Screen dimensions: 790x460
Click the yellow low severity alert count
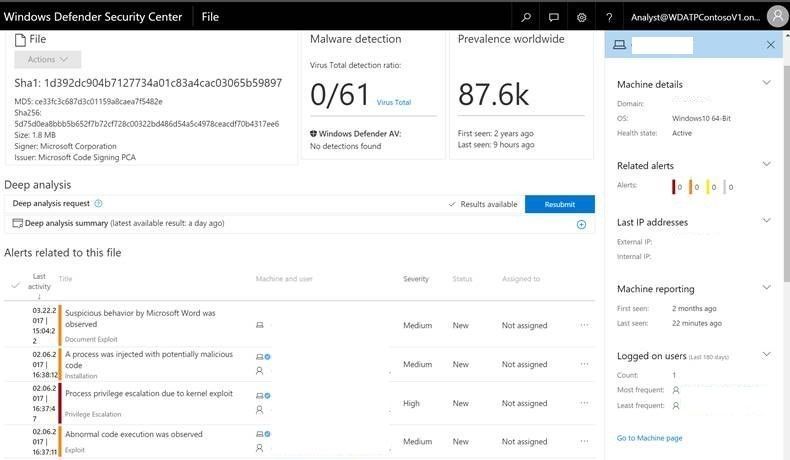pyautogui.click(x=711, y=187)
